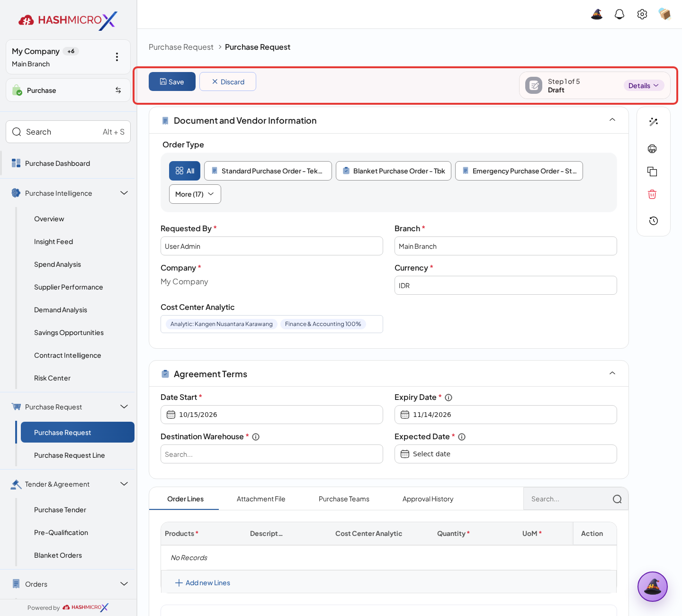
Task: Collapse the Tender & Agreement menu group
Action: click(x=124, y=484)
